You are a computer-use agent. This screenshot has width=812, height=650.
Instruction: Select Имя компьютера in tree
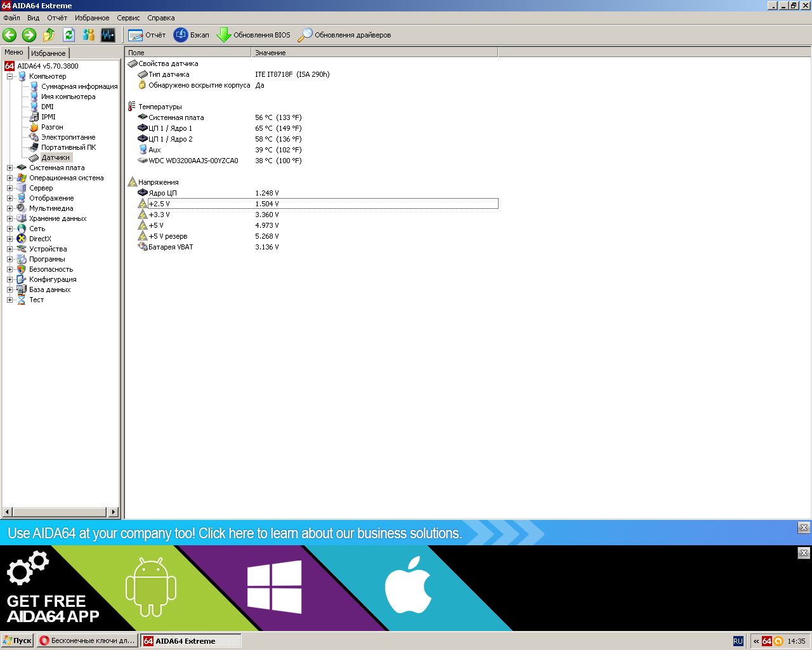click(x=68, y=96)
